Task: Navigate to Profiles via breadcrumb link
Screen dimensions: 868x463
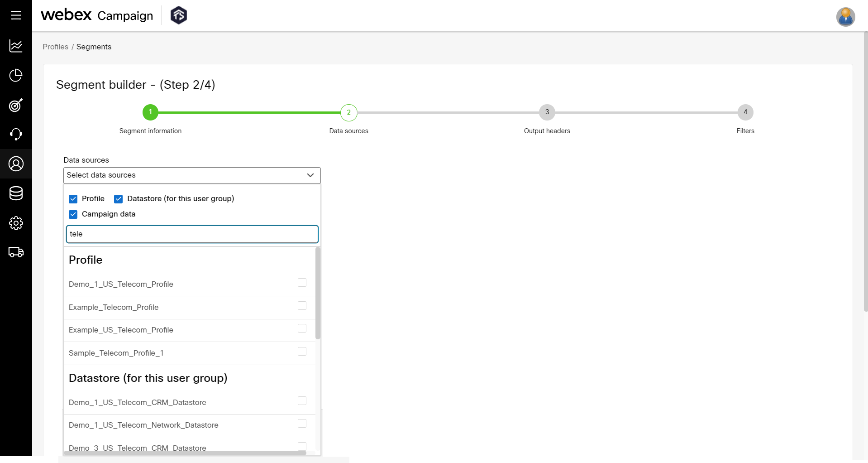Action: click(x=55, y=47)
